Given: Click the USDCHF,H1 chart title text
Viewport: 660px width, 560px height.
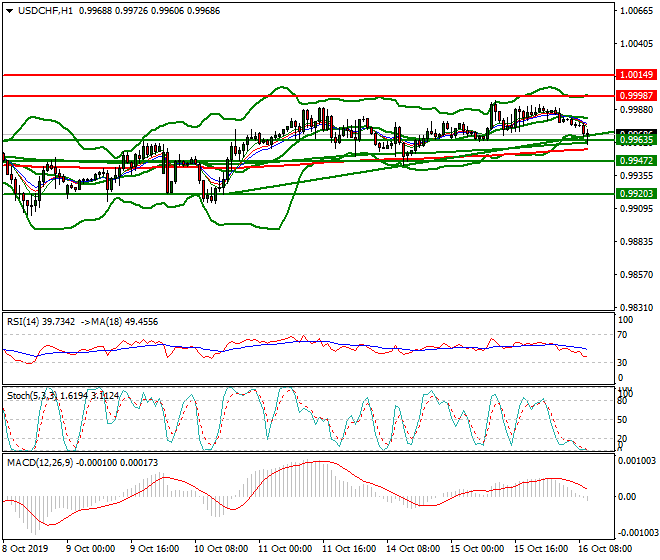Looking at the screenshot, I should pos(45,11).
